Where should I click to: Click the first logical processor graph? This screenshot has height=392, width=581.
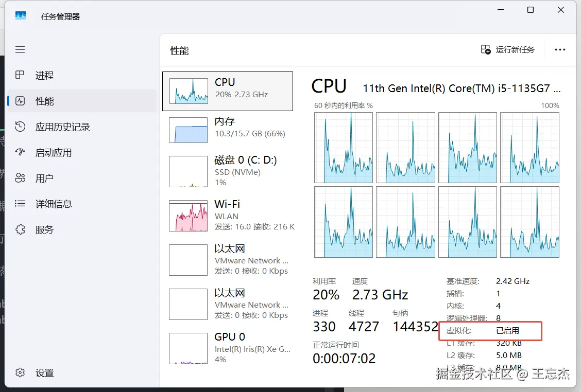click(x=343, y=148)
